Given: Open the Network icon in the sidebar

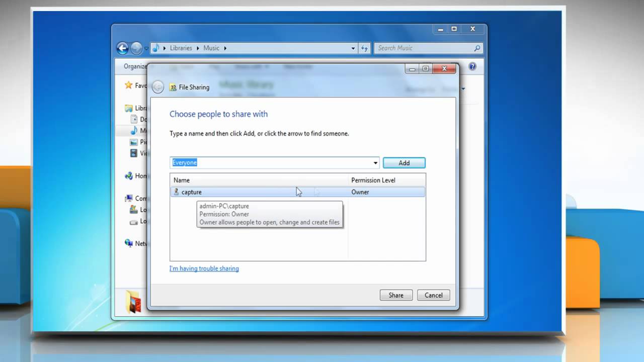Looking at the screenshot, I should pyautogui.click(x=130, y=243).
